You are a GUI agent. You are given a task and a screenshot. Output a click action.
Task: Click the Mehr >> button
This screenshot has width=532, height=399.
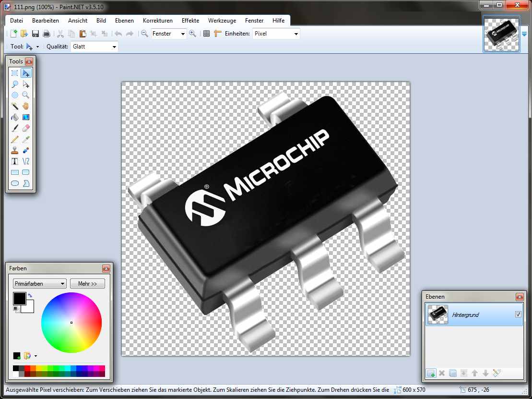point(87,284)
